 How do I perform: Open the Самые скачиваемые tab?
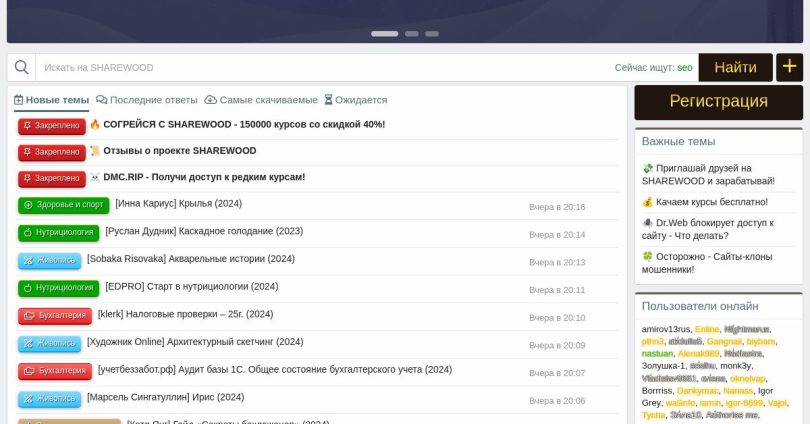click(x=261, y=100)
